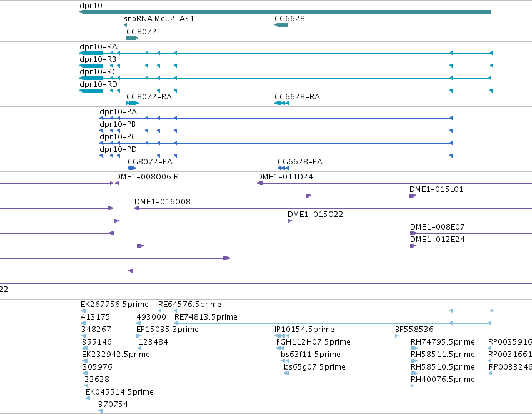Click the DME1-012E24 clone label
Screen dimensions: 532x414
[x=438, y=240]
